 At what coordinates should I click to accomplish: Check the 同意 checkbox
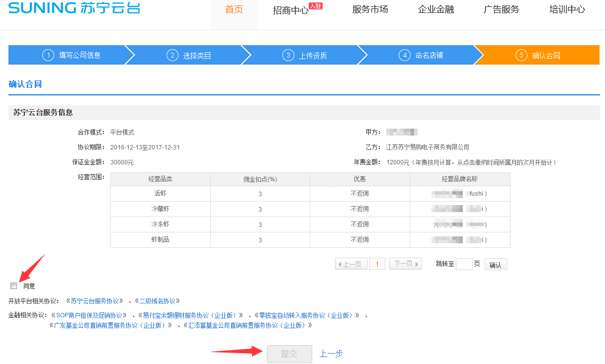click(14, 286)
